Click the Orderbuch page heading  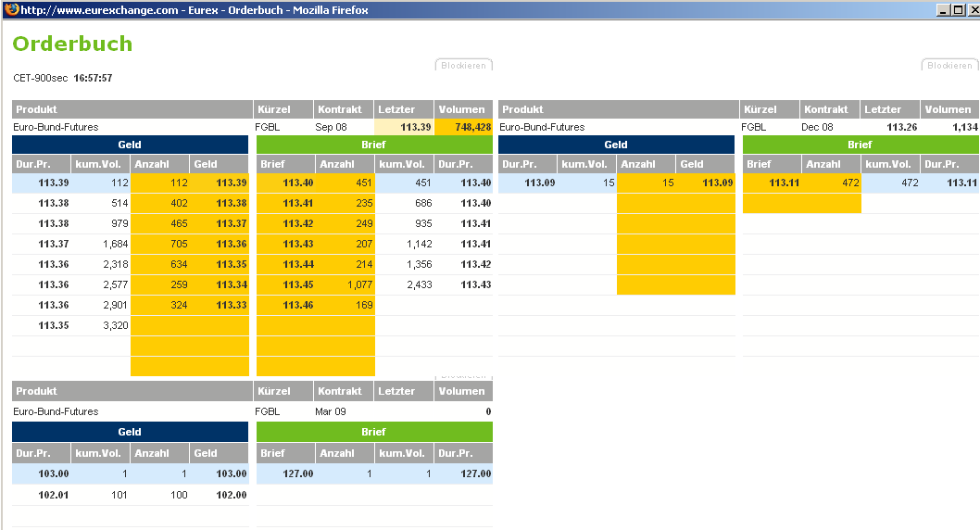click(x=72, y=44)
